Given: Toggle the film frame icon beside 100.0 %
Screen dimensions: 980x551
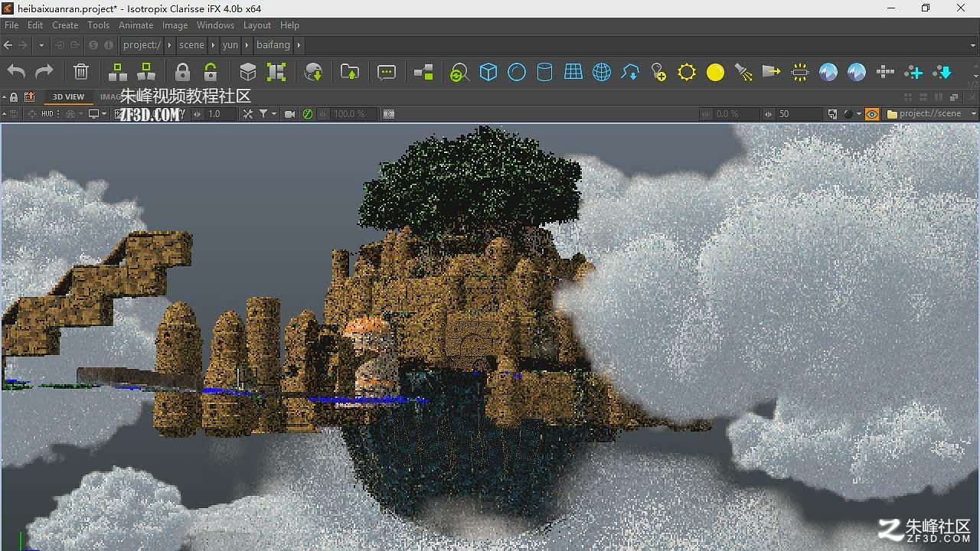Looking at the screenshot, I should (389, 114).
